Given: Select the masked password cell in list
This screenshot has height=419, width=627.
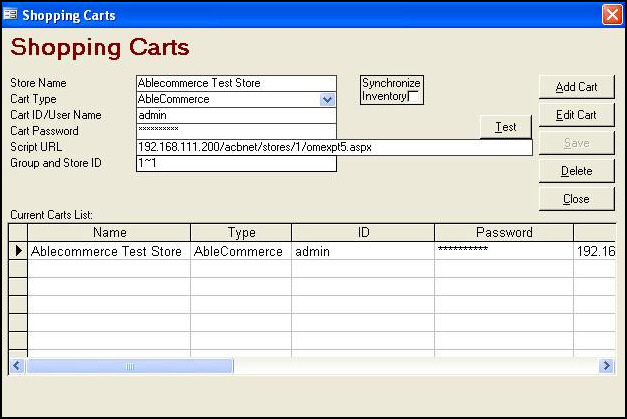Looking at the screenshot, I should (x=504, y=251).
